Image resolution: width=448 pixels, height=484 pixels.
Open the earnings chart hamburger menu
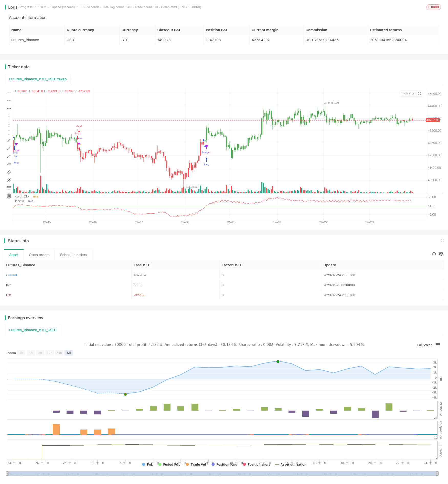(x=438, y=345)
